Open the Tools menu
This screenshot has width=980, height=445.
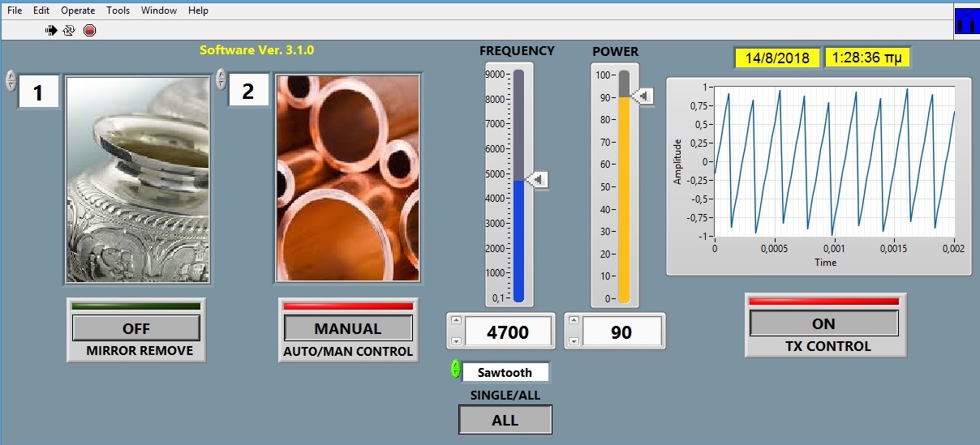118,11
